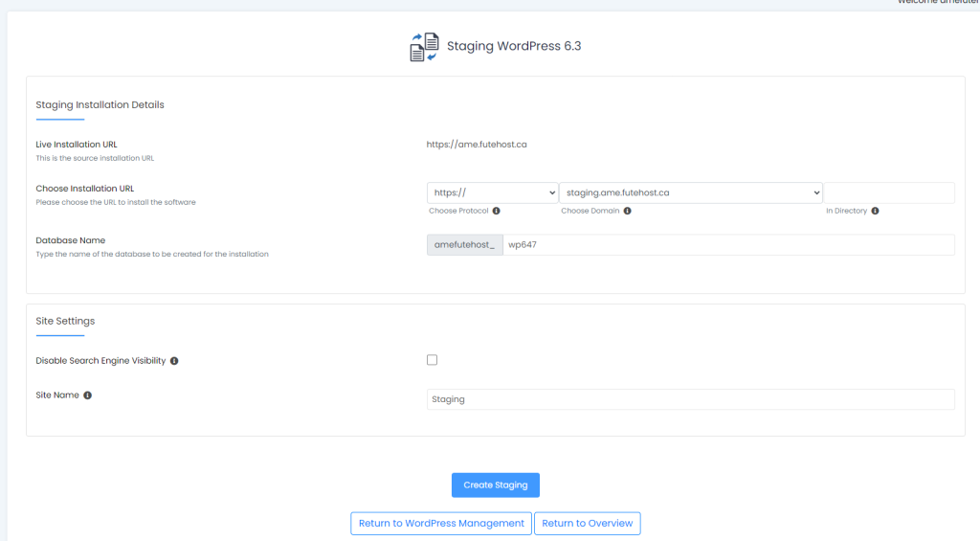The width and height of the screenshot is (980, 541).
Task: Enable the Disable Search Engine Visibility checkbox
Action: [x=433, y=360]
